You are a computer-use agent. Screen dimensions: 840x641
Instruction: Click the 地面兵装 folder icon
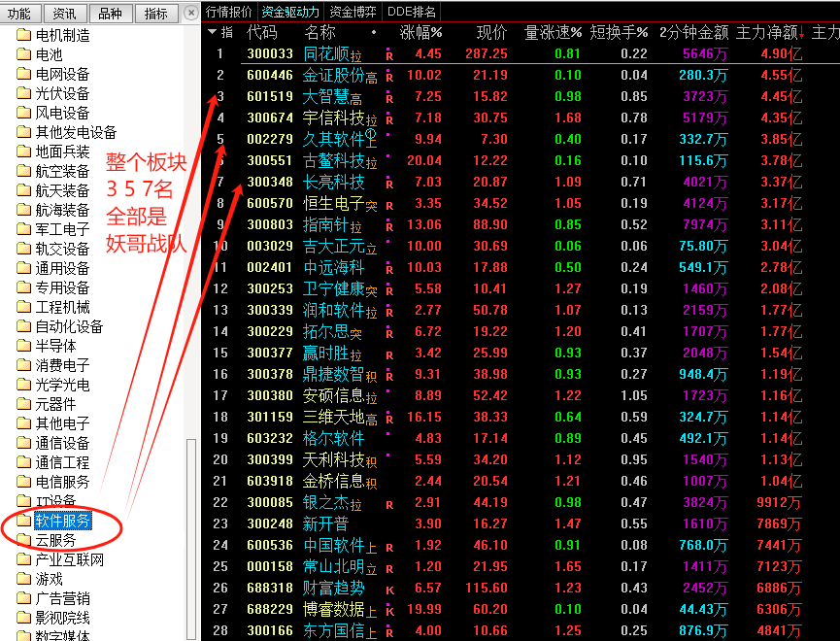click(x=23, y=152)
